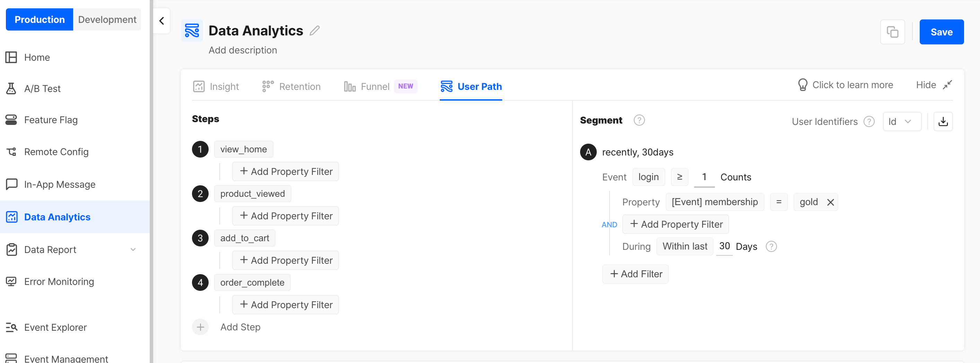
Task: Open the Id user identifier dropdown
Action: tap(902, 121)
